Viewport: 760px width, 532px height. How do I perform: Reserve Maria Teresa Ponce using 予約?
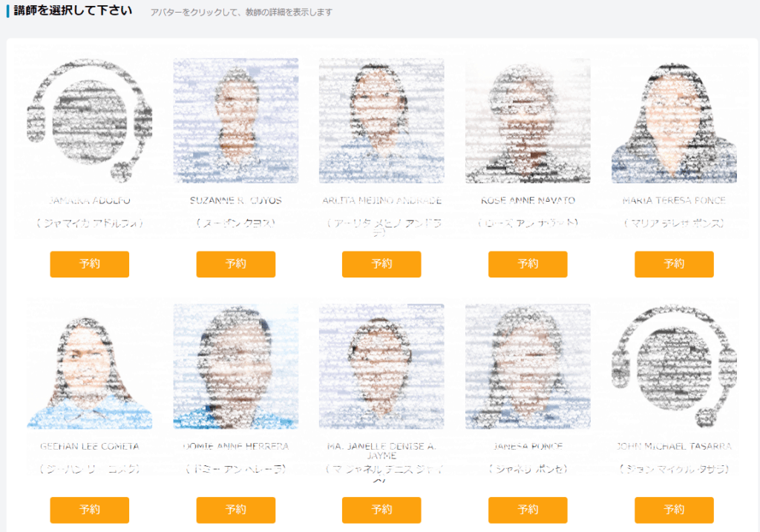tap(674, 264)
